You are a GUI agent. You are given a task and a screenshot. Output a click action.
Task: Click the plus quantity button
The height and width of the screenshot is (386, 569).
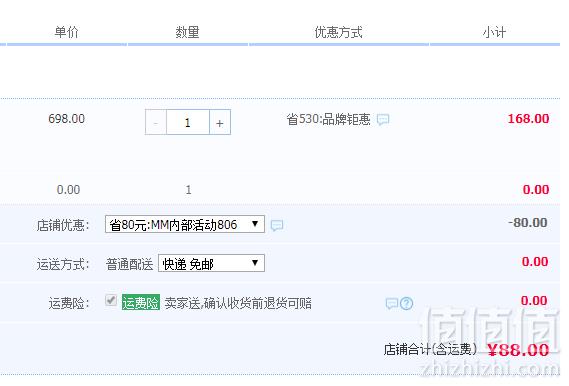click(220, 122)
